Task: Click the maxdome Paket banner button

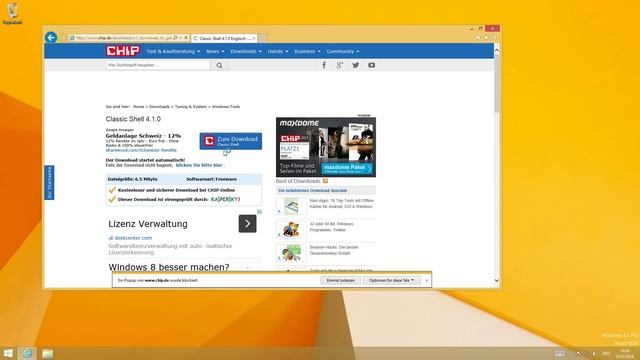Action: (347, 168)
